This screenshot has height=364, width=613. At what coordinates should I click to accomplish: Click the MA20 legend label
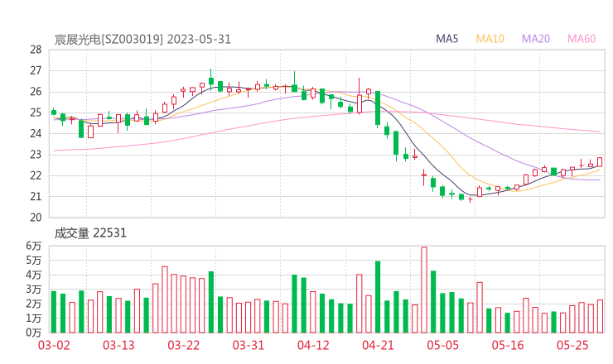click(536, 39)
